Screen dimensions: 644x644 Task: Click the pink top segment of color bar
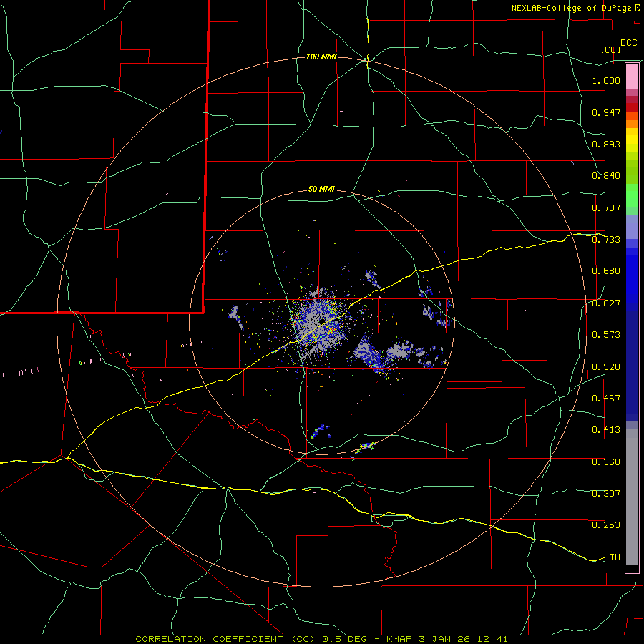(x=632, y=77)
